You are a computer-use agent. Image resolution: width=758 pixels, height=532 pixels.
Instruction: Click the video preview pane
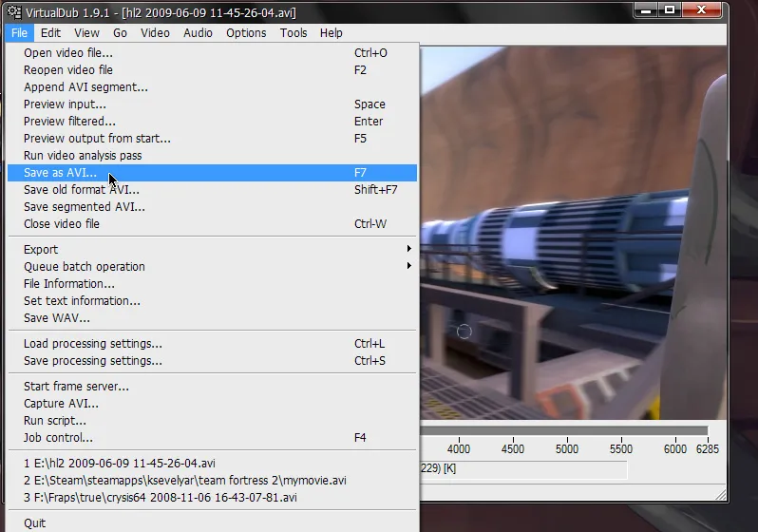coord(574,233)
